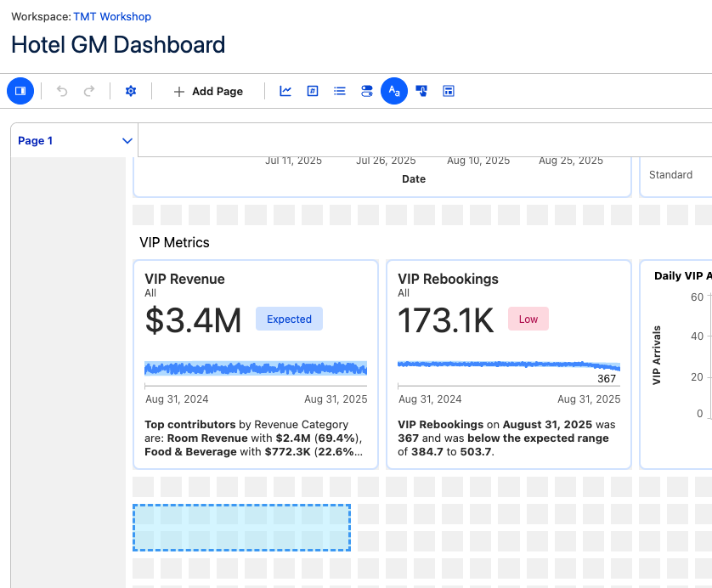The width and height of the screenshot is (712, 588).
Task: Add a list widget from toolbar
Action: coord(340,91)
